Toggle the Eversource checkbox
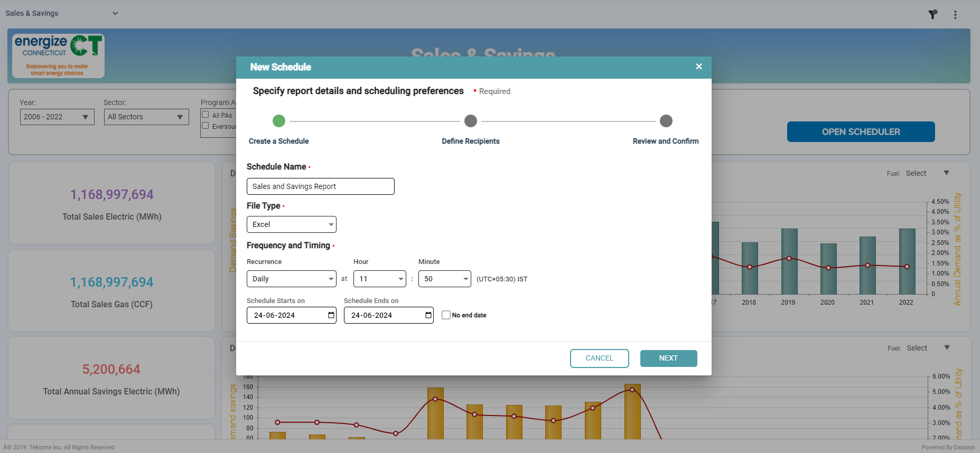This screenshot has width=980, height=453. pos(206,126)
